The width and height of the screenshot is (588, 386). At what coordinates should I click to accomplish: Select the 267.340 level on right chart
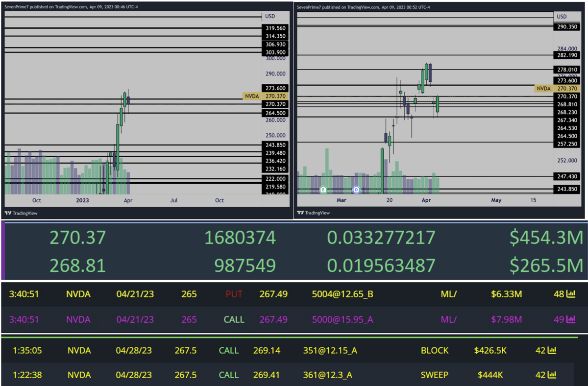tap(568, 120)
